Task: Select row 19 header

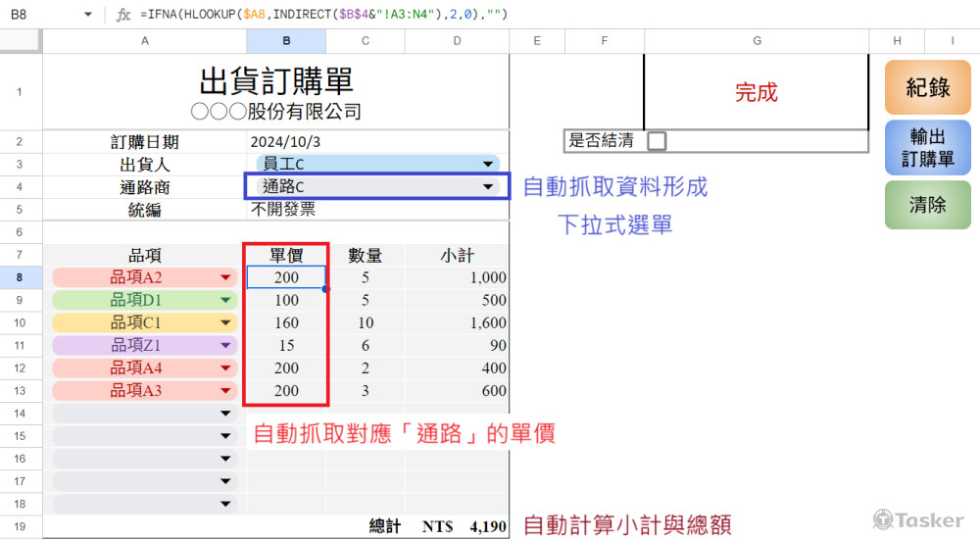Action: [20, 526]
